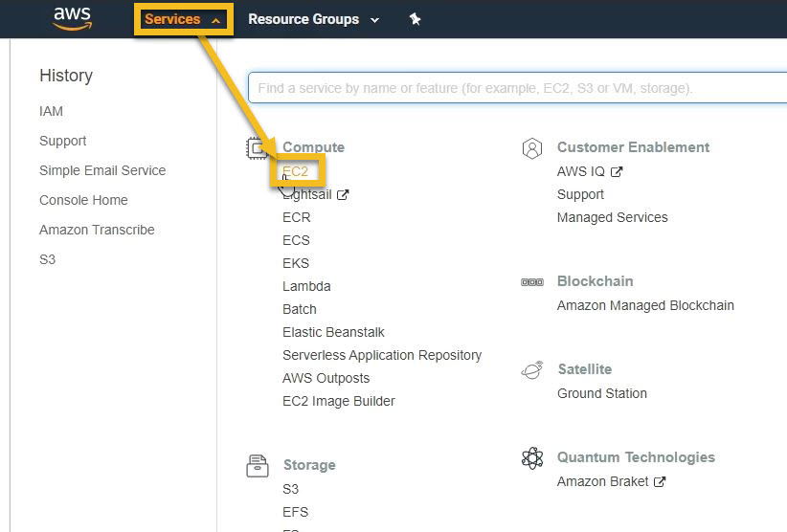Click the external link icon beside Lightsail
Screen dimensions: 787x532
(x=343, y=194)
